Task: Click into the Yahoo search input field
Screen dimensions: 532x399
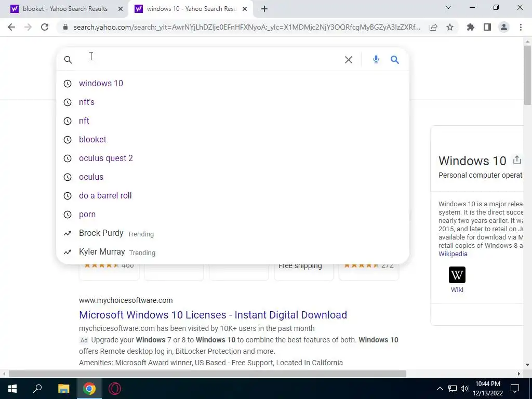Action: pos(209,60)
